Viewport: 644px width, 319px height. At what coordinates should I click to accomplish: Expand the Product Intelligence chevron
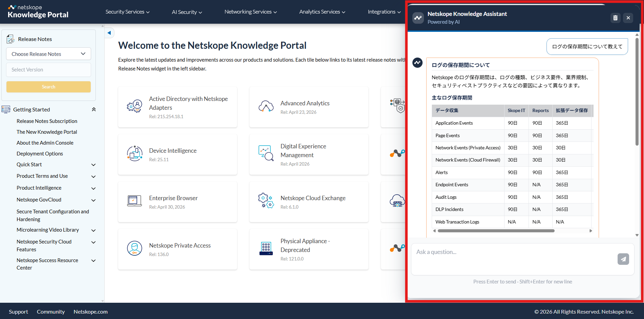coord(93,189)
